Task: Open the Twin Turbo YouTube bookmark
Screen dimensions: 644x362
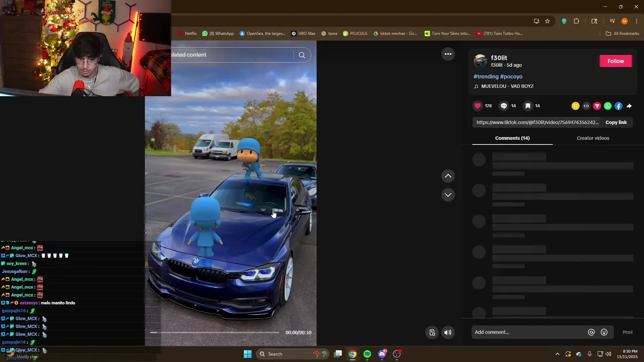Action: pyautogui.click(x=500, y=34)
